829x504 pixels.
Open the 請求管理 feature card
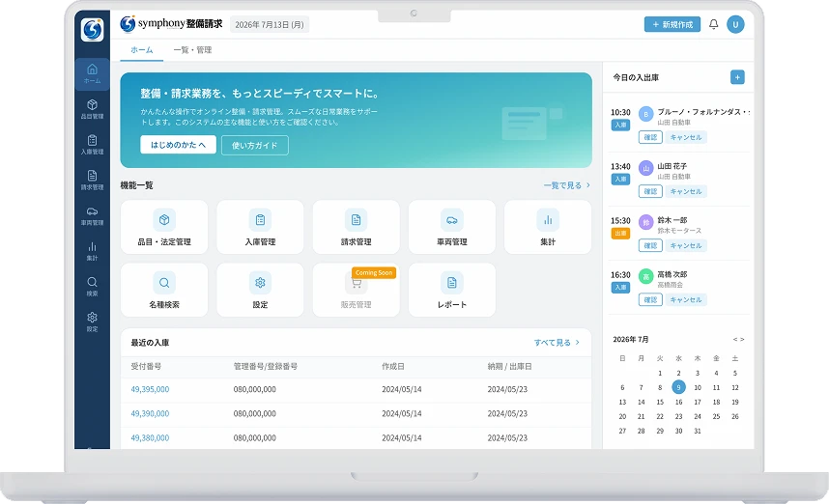356,227
